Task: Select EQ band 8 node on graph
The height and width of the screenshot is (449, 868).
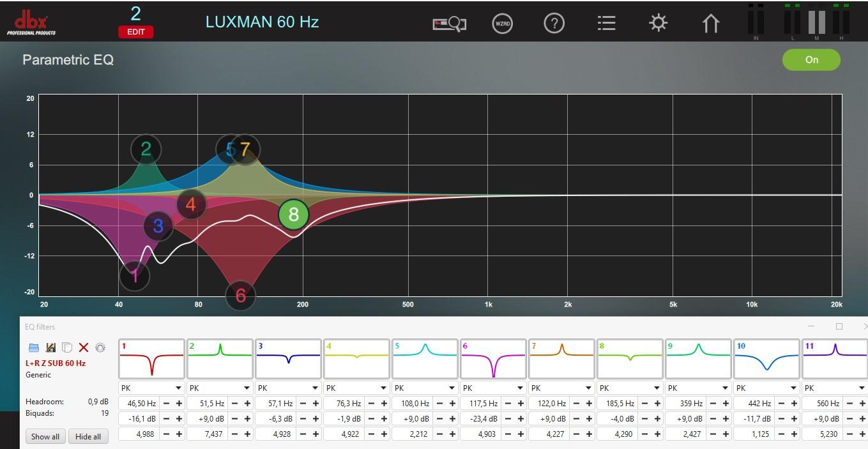Action: (x=293, y=215)
